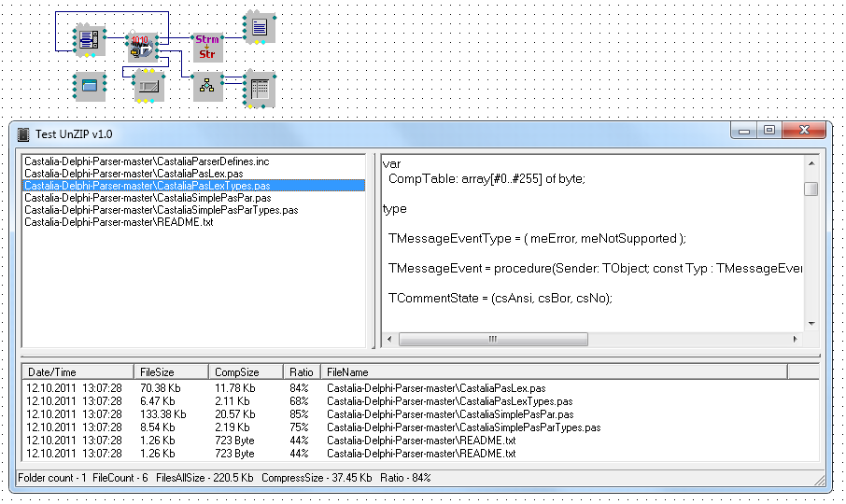The image size is (846, 504).
Task: Click the code pane's vertical scroll down arrow
Action: coord(811,324)
